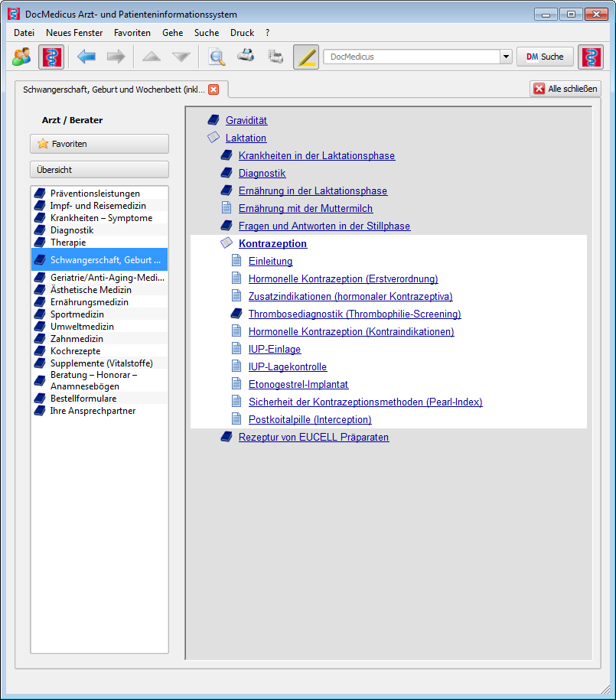The image size is (616, 700).
Task: Expand Krankheiten in der Laktationsphase book icon
Action: click(227, 155)
